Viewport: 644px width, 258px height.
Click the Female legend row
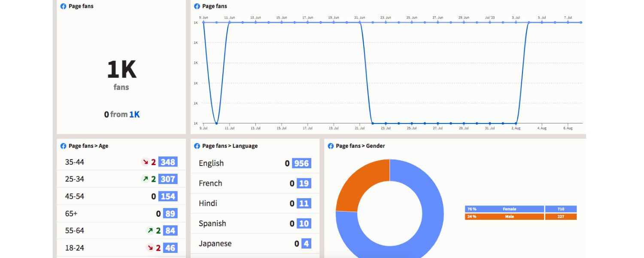[520, 209]
